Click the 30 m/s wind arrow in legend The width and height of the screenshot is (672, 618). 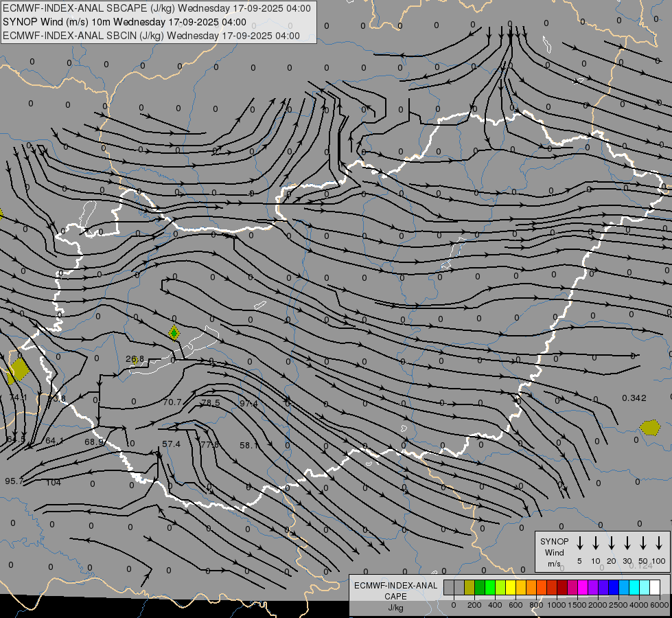tap(627, 543)
